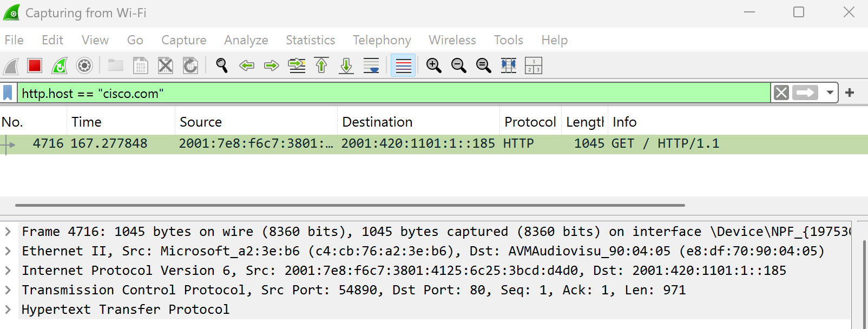Image resolution: width=868 pixels, height=329 pixels.
Task: Expand the Ethernet II details
Action: pos(8,251)
